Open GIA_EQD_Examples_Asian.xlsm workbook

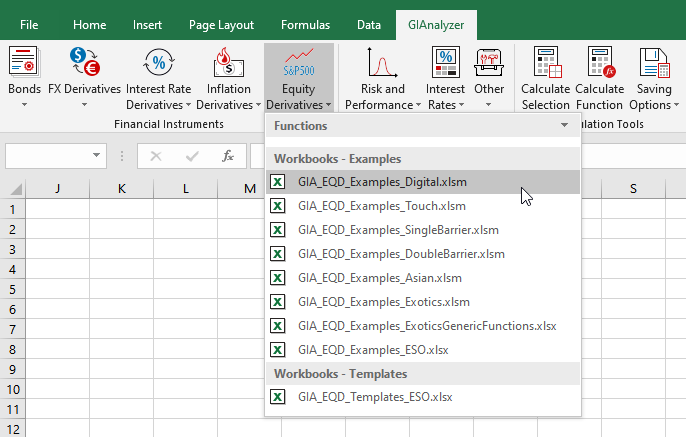(423, 278)
